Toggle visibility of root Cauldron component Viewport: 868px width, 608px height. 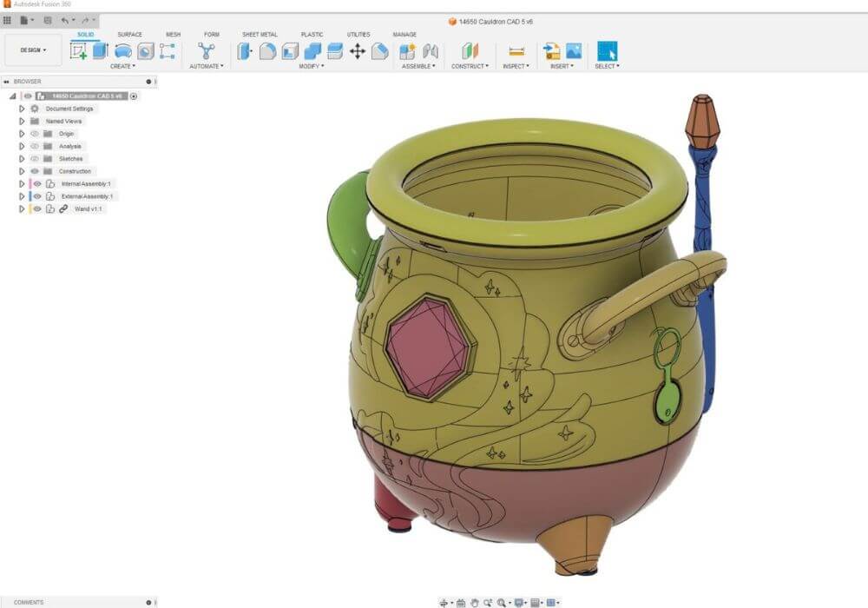coord(28,96)
